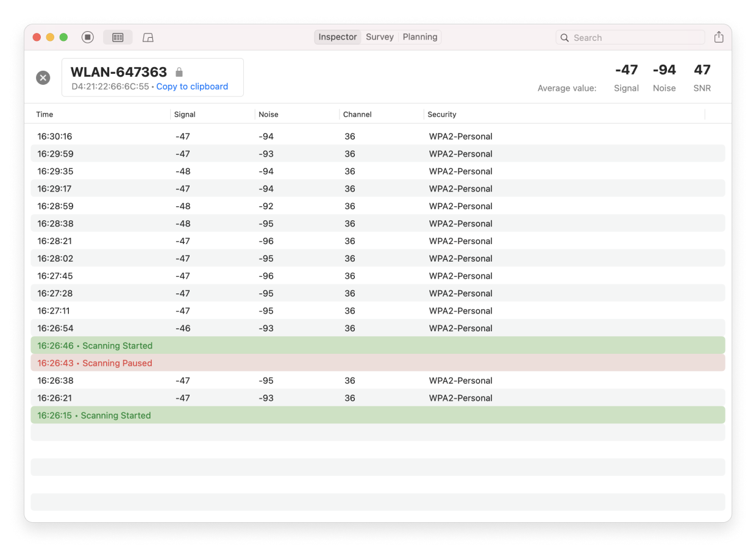
Task: Select the 16:28:21 row
Action: point(378,241)
